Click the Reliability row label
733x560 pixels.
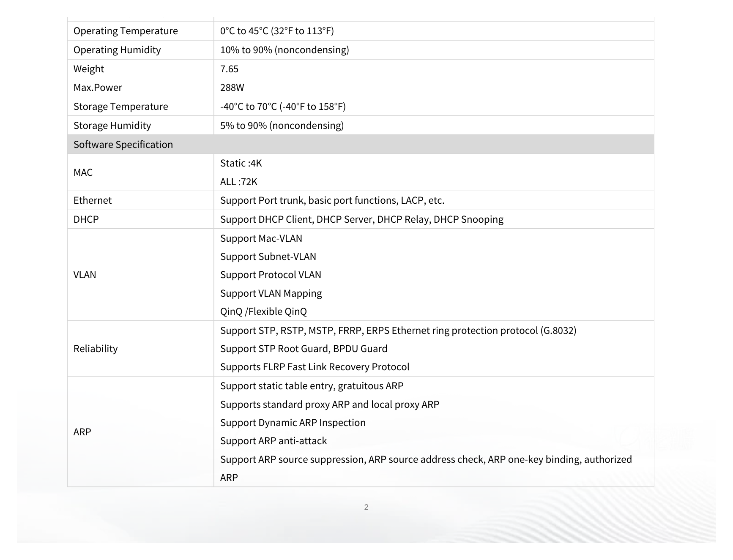pos(96,349)
